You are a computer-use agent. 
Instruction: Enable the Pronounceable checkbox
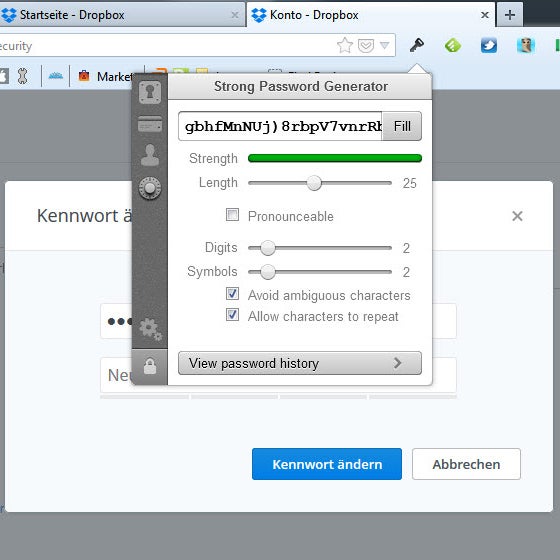[x=232, y=215]
